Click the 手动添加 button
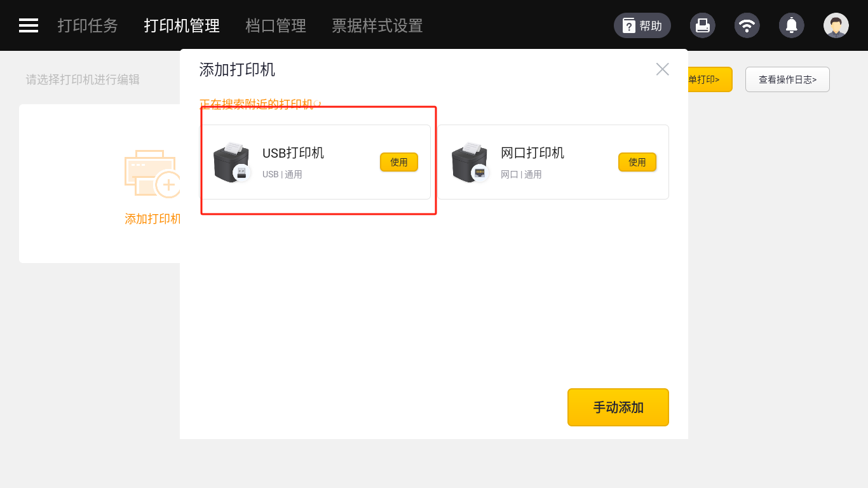Image resolution: width=868 pixels, height=488 pixels. pyautogui.click(x=618, y=407)
